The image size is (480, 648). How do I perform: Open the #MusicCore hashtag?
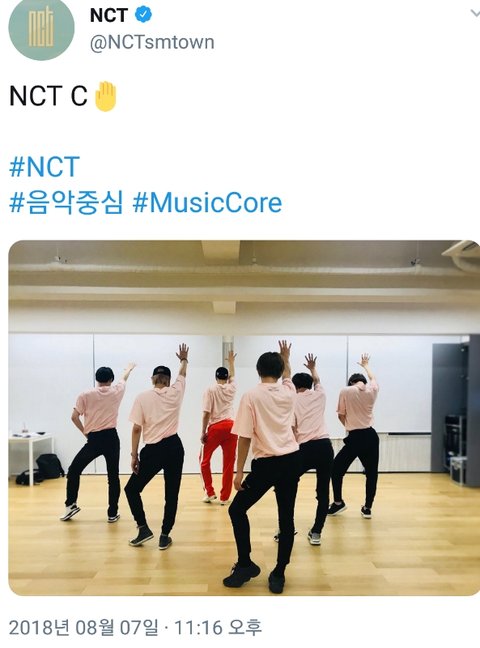[x=208, y=203]
